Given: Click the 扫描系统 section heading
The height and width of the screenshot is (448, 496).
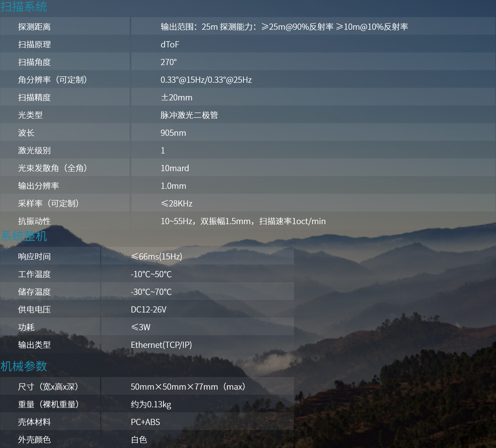Looking at the screenshot, I should point(24,6).
